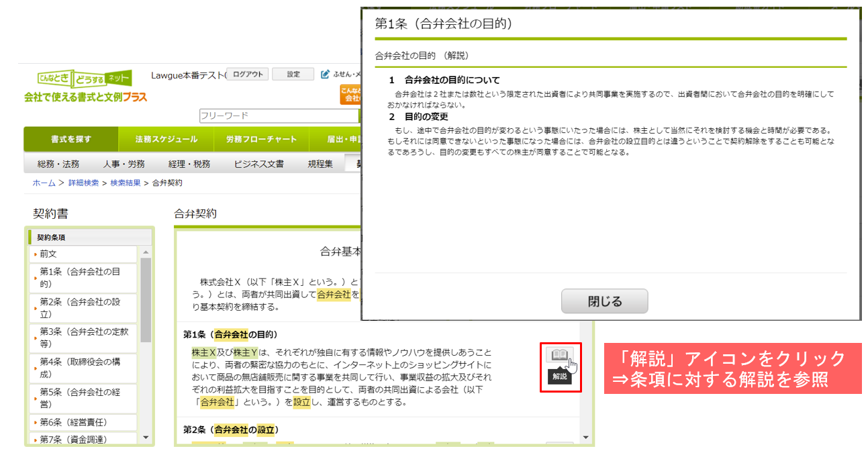This screenshot has height=457, width=868.
Task: Go to ホーム via the breadcrumb link
Action: tap(44, 183)
